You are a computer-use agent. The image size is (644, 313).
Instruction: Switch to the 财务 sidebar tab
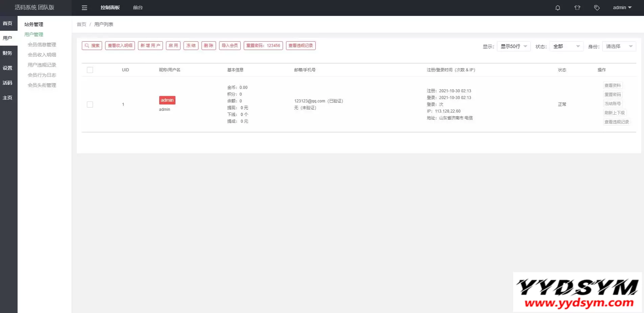coord(7,53)
